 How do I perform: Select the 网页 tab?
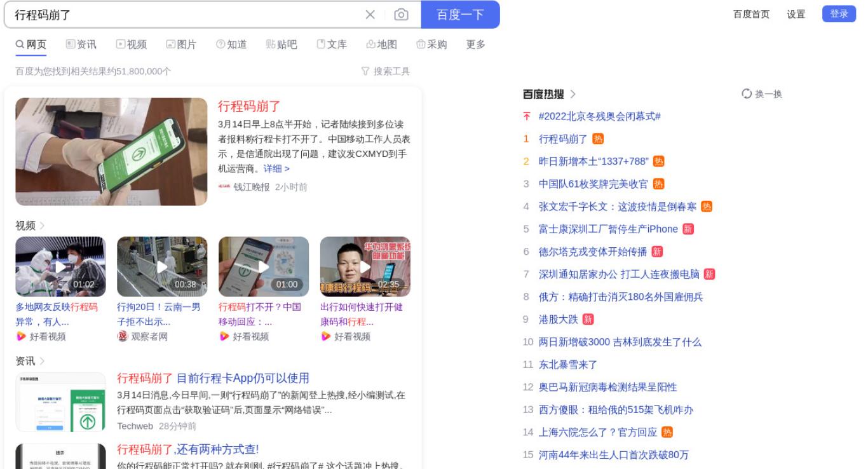pyautogui.click(x=31, y=44)
